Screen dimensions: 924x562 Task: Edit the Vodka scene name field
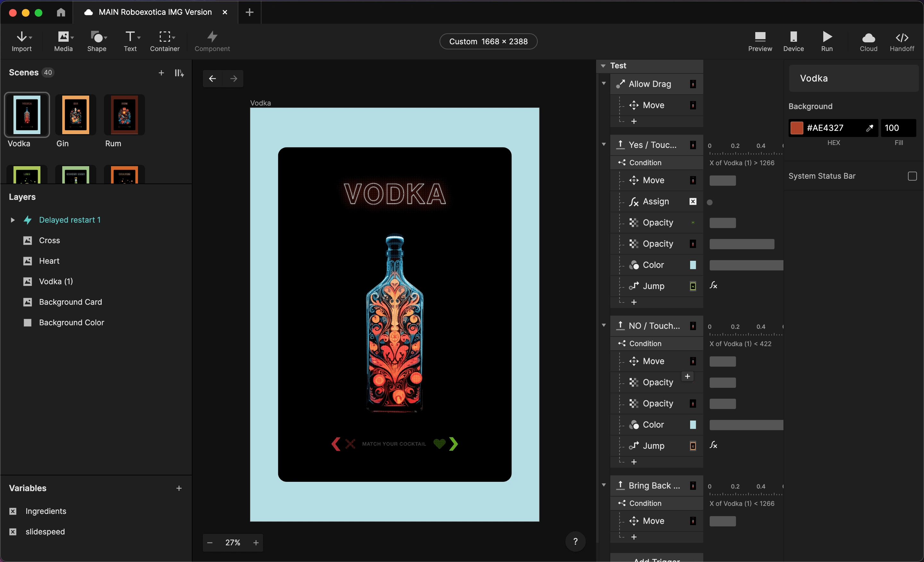[853, 78]
